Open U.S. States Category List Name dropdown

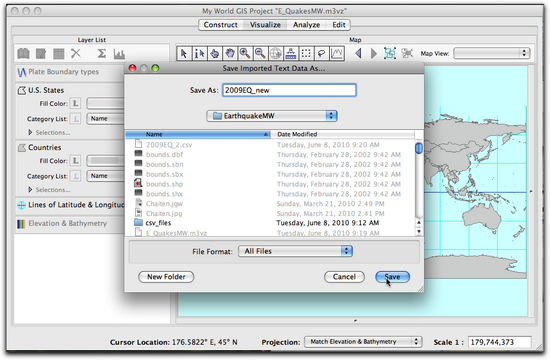pyautogui.click(x=106, y=119)
